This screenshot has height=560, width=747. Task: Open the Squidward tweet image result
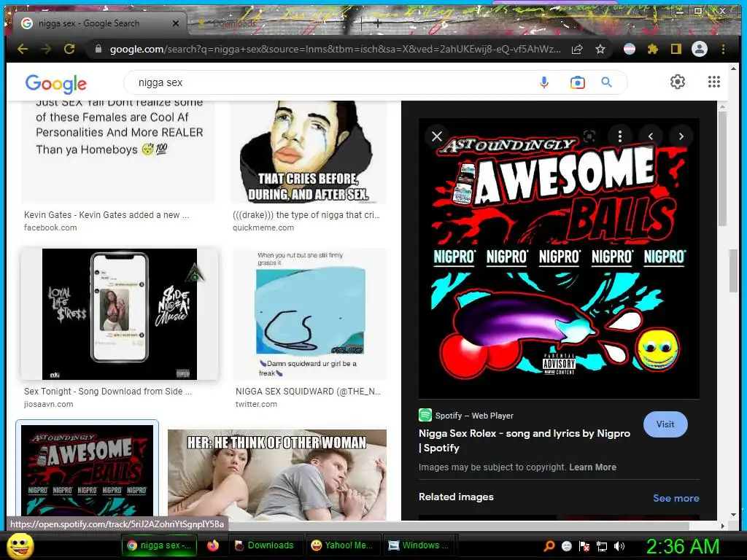point(310,314)
